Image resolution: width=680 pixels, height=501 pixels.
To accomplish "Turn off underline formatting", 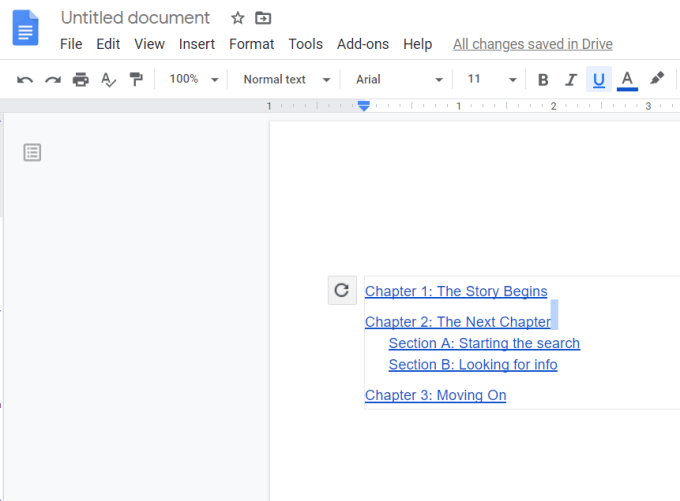I will tap(599, 79).
